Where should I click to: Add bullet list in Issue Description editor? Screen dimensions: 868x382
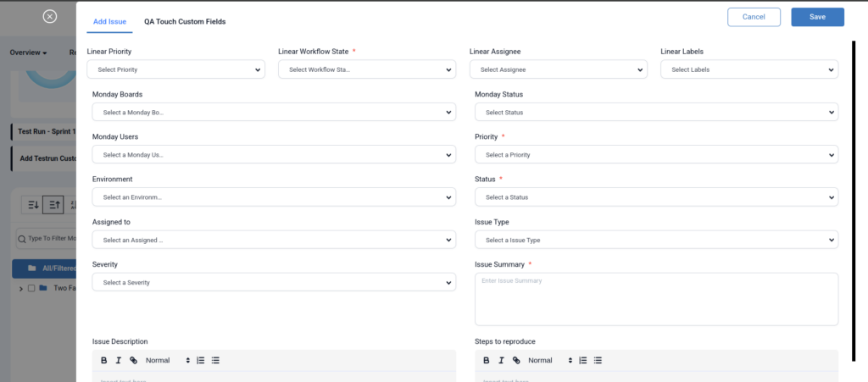pos(216,361)
